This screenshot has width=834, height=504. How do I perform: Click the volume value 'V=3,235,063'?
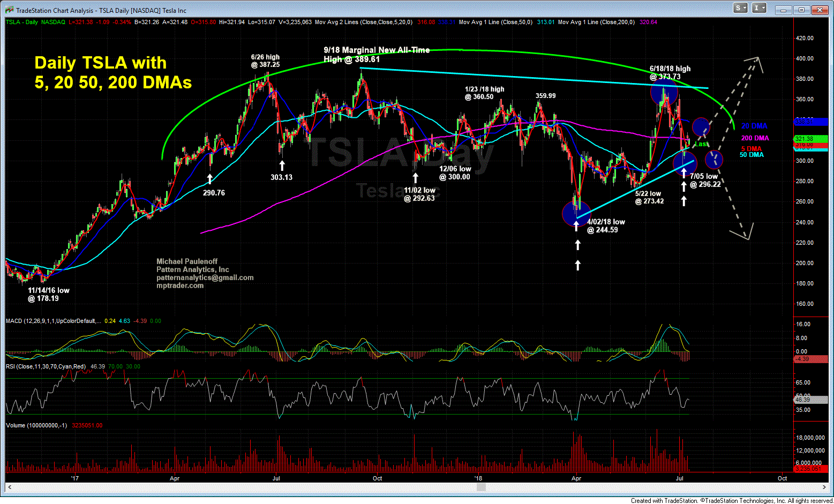pos(295,22)
